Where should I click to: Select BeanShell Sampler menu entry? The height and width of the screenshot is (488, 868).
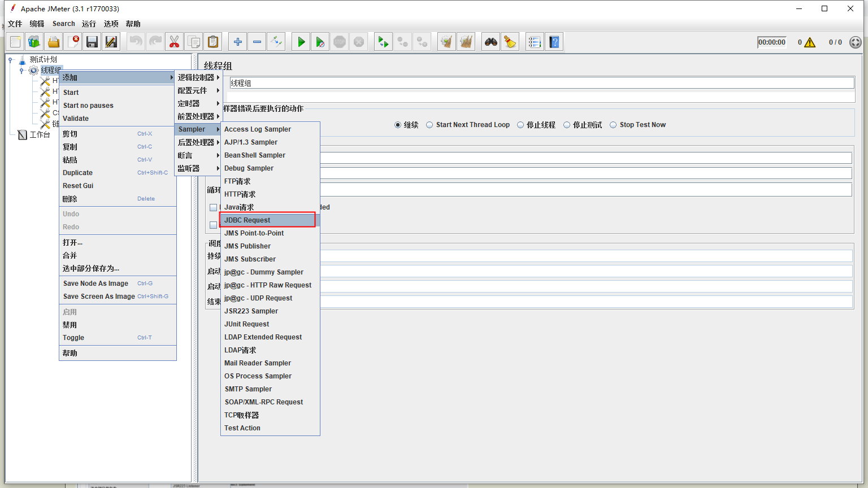[270, 155]
